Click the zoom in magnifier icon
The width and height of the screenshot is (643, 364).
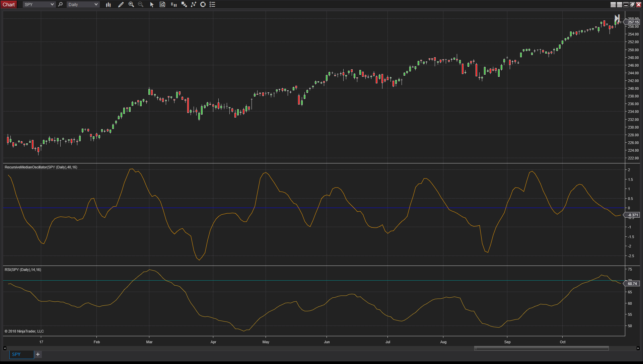pos(131,4)
